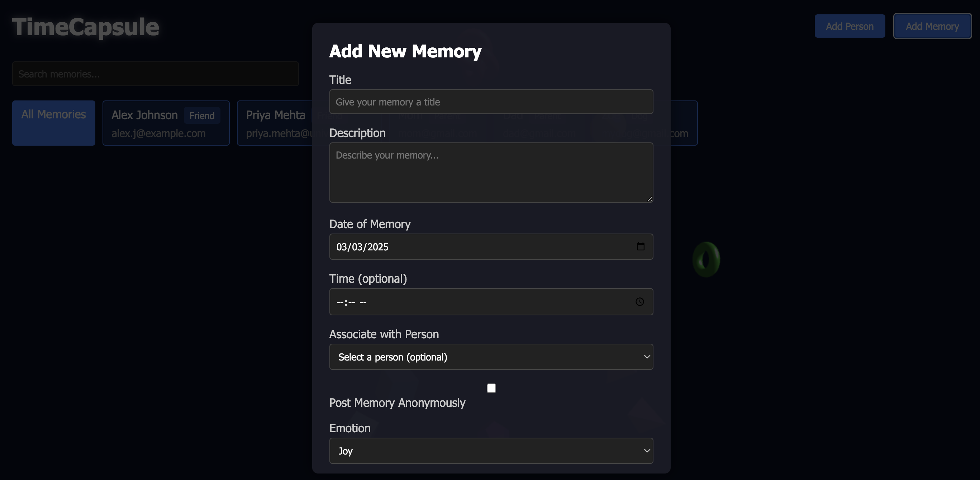Expand the Emotion dropdown showing Joy
Image resolution: width=980 pixels, height=480 pixels.
(x=491, y=451)
